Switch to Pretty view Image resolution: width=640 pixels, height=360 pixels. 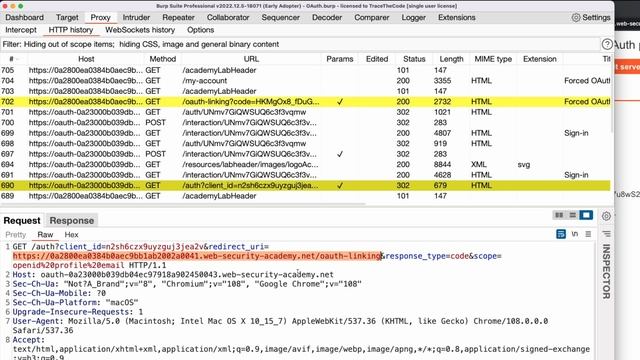pyautogui.click(x=16, y=235)
